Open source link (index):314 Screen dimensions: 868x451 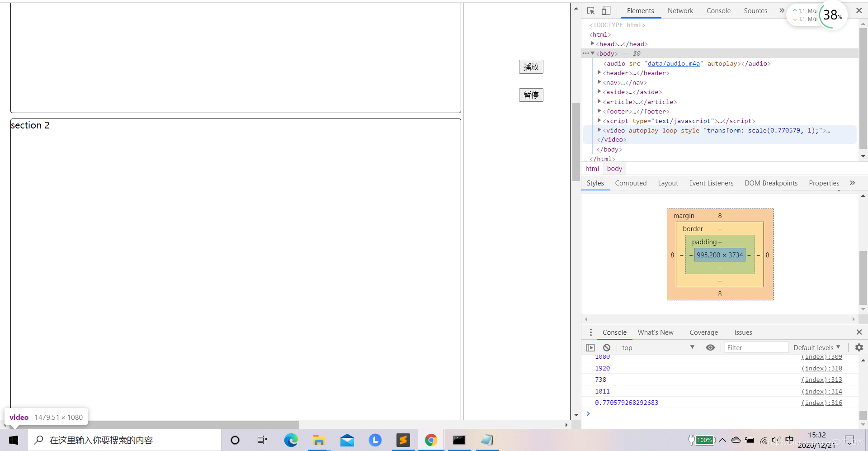tap(821, 391)
